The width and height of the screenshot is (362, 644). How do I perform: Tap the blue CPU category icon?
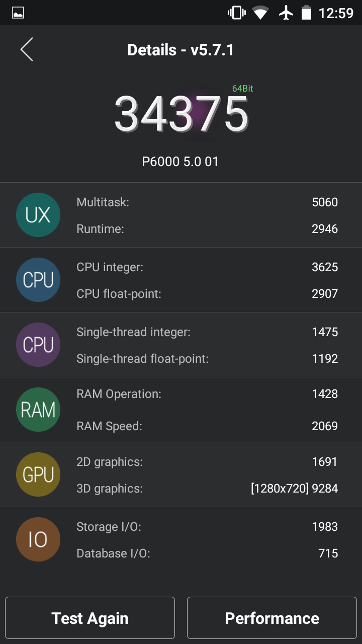tap(38, 280)
